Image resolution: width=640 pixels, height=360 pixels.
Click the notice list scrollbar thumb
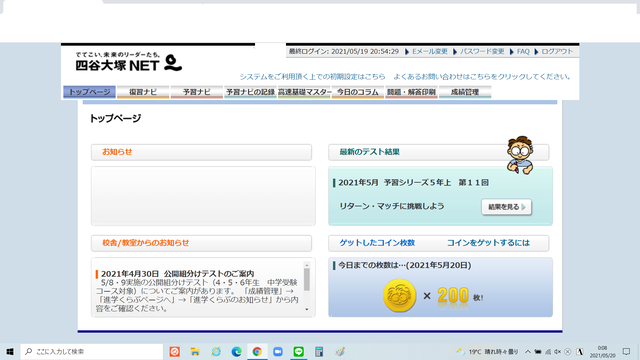tap(307, 280)
